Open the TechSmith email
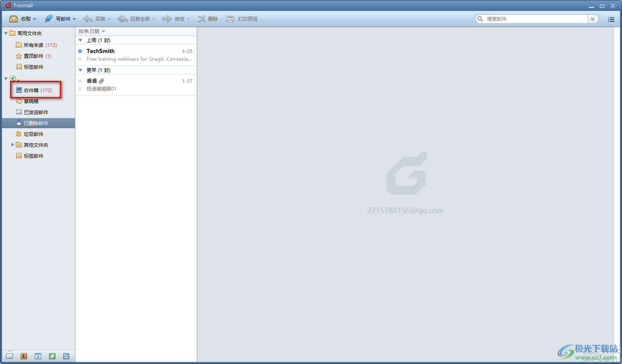Viewport: 622px width, 364px height. (136, 55)
